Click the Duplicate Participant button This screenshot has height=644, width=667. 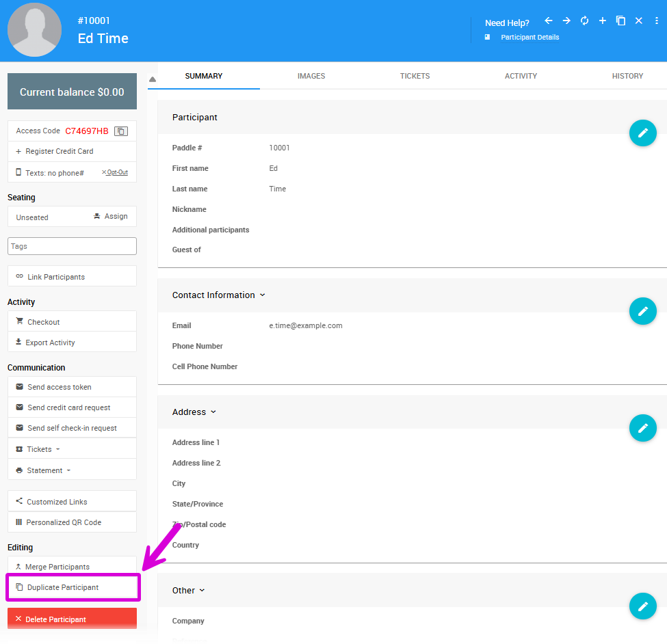[x=72, y=587]
